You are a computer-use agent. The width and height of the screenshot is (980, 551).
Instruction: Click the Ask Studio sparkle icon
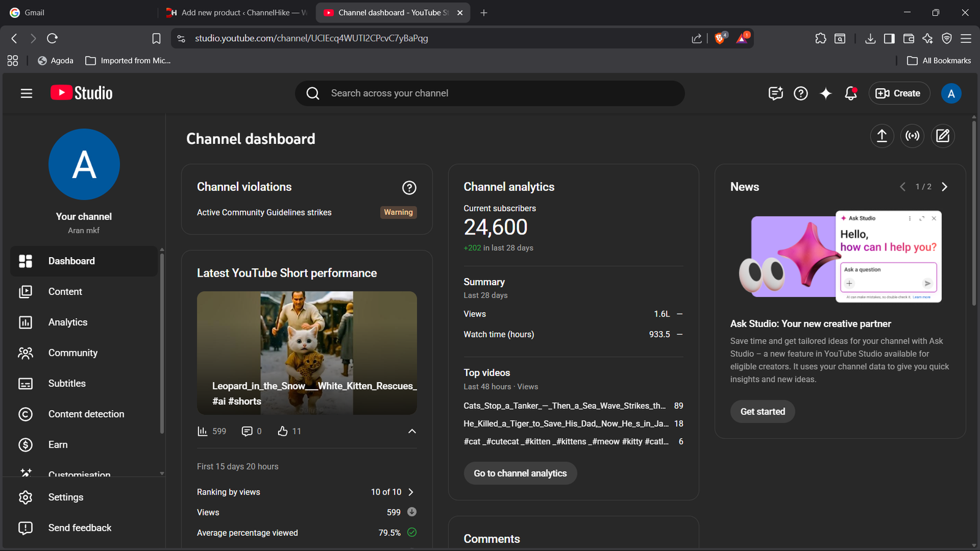[x=826, y=93]
